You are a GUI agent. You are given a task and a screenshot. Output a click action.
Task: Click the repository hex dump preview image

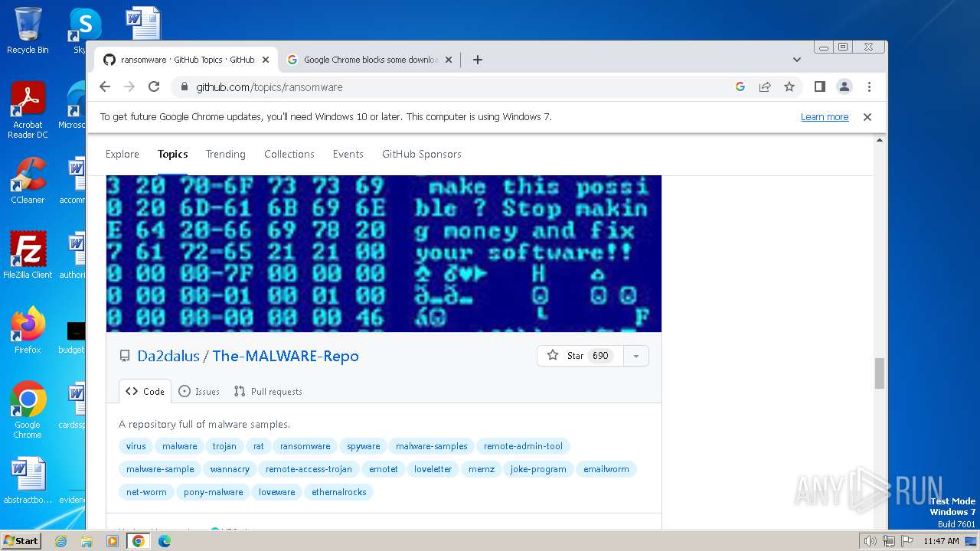pos(384,253)
